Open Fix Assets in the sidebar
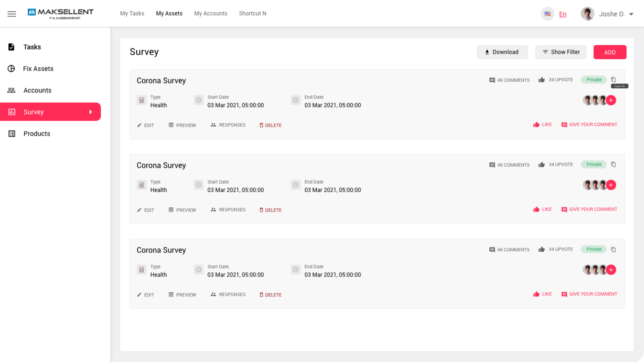Image resolution: width=644 pixels, height=362 pixels. 38,69
